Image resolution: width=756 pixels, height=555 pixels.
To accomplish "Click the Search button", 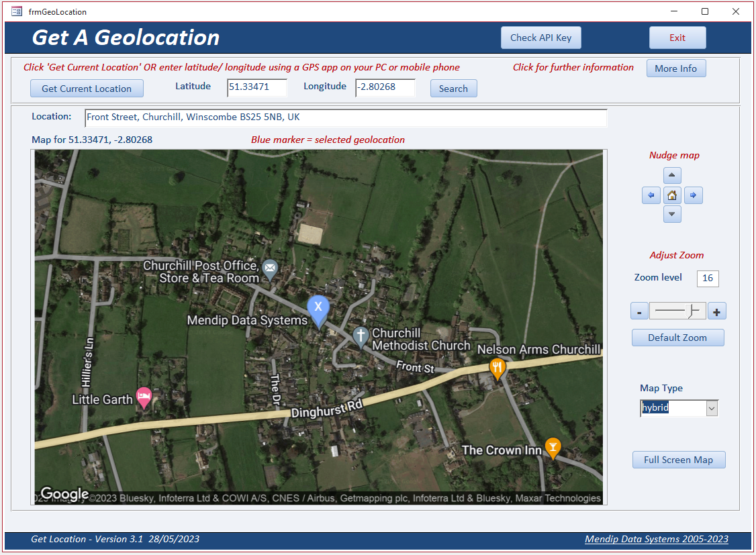I will pos(453,89).
